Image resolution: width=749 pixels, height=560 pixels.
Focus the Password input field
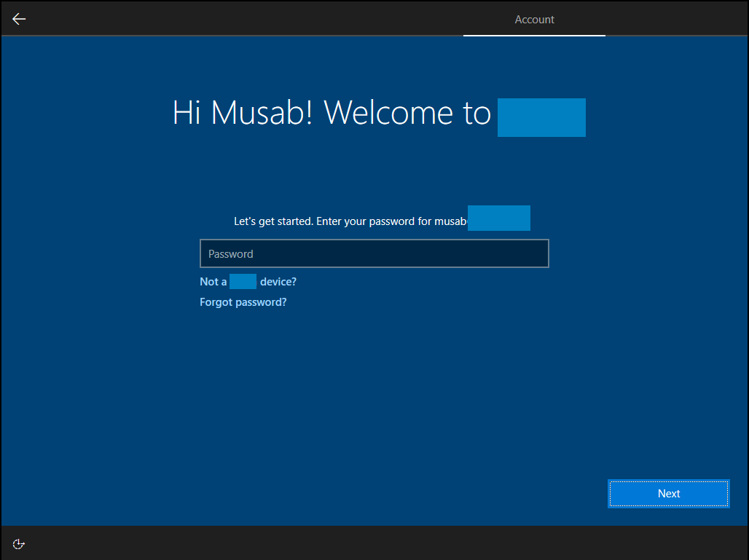click(x=374, y=253)
